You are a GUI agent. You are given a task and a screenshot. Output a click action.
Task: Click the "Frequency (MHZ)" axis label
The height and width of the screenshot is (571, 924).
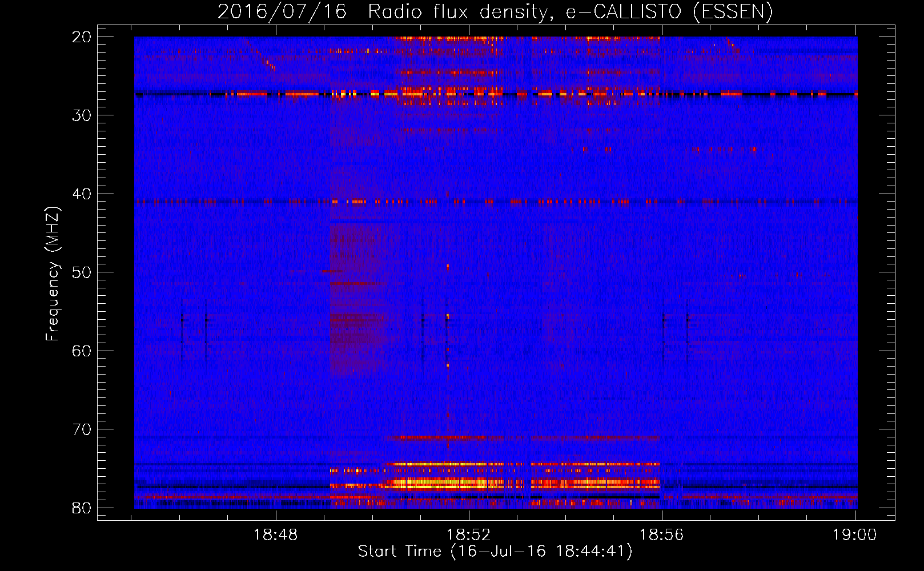(x=53, y=274)
